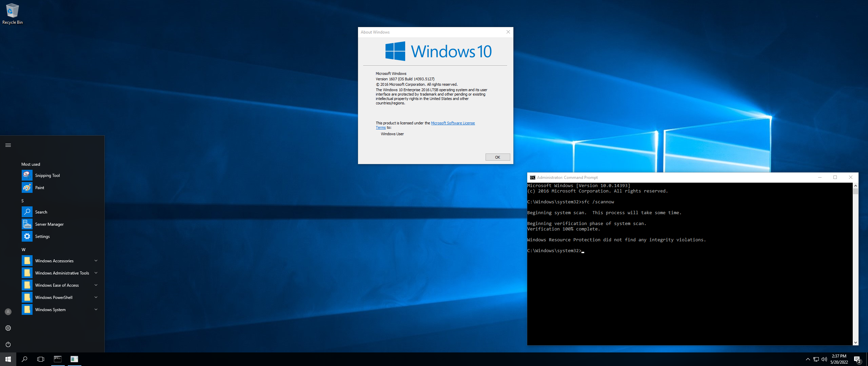Image resolution: width=868 pixels, height=366 pixels.
Task: Open the Windows Accessories folder
Action: (60, 261)
